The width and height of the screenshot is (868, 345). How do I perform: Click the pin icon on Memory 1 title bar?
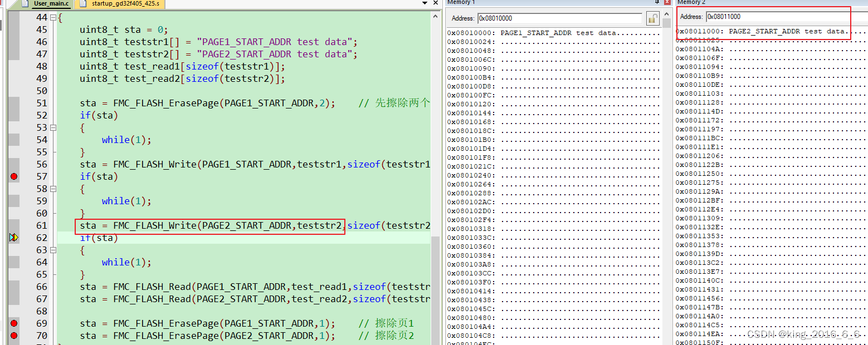(x=657, y=2)
